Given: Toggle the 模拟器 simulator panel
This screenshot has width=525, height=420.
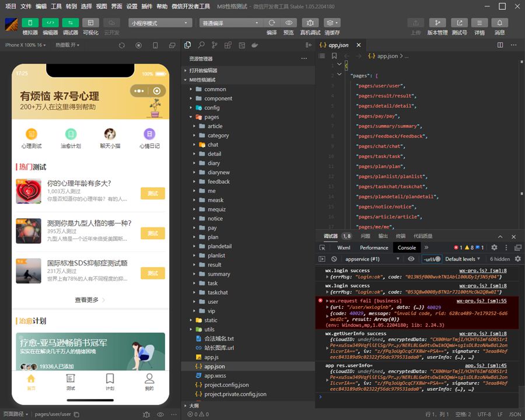Looking at the screenshot, I should click(x=30, y=23).
